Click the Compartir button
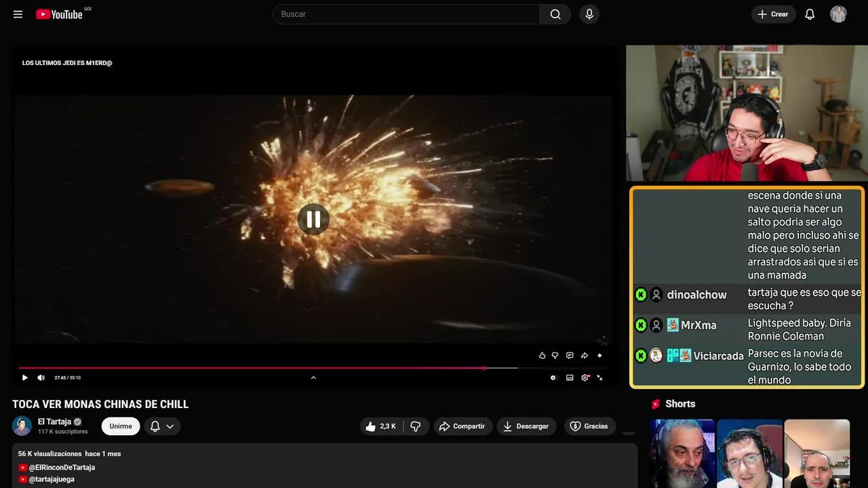The width and height of the screenshot is (868, 488). [x=462, y=426]
